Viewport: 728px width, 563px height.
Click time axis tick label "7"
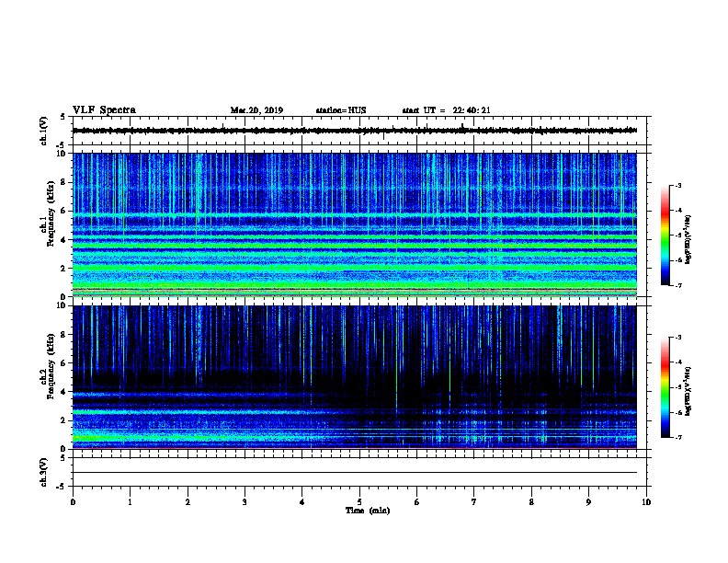(x=474, y=502)
